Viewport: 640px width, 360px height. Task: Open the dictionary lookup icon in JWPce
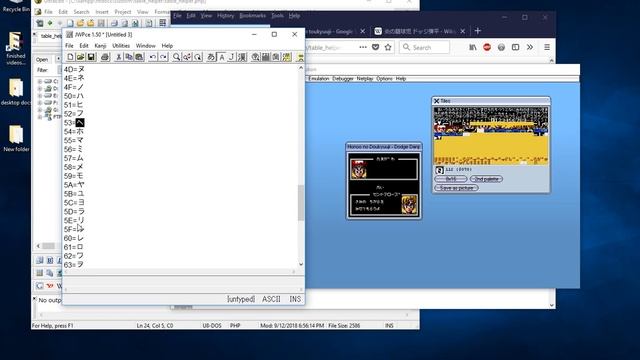[256, 57]
